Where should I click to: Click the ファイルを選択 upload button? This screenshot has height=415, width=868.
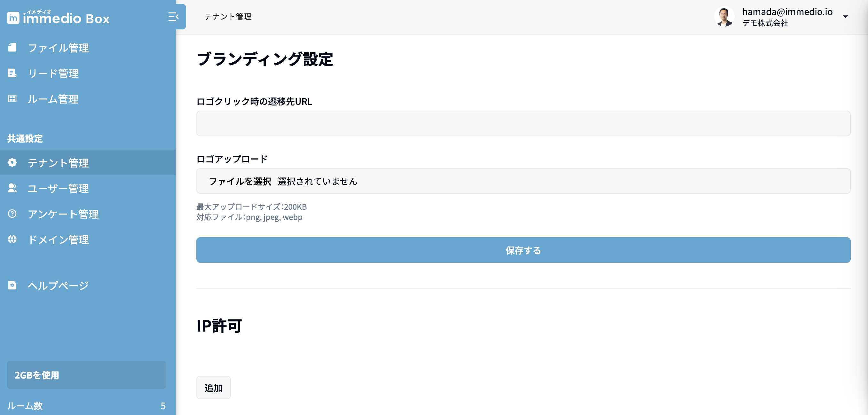pos(240,181)
